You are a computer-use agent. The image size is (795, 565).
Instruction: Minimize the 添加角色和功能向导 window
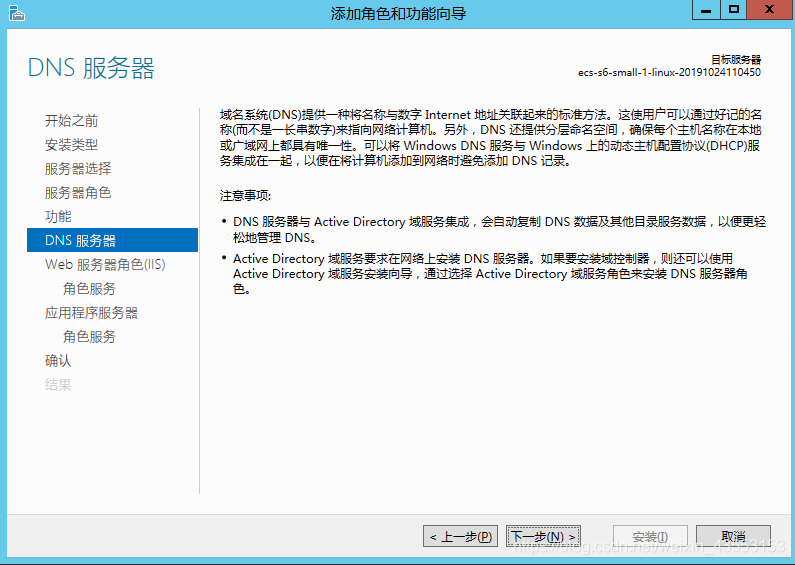coord(708,10)
